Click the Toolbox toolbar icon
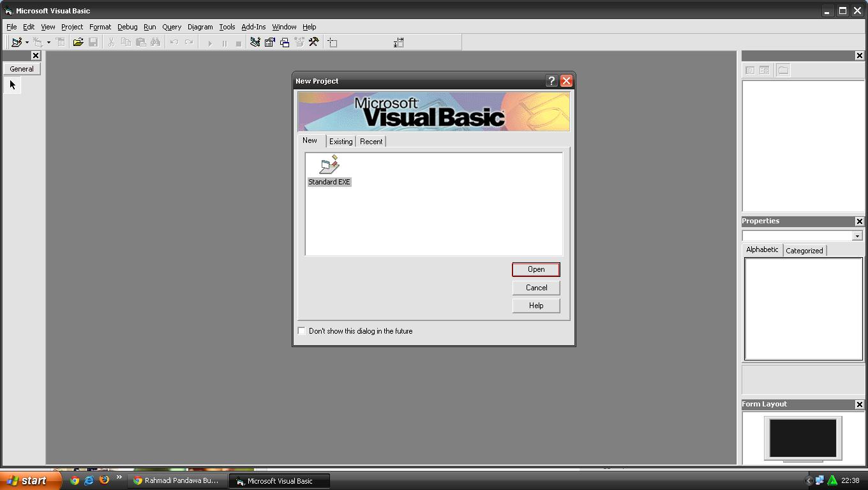The height and width of the screenshot is (490, 868). [x=315, y=42]
